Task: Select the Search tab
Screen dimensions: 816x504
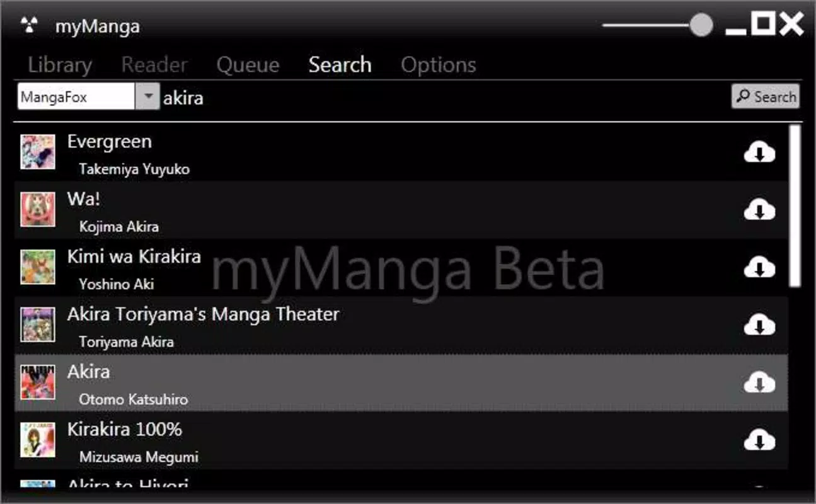Action: point(340,65)
